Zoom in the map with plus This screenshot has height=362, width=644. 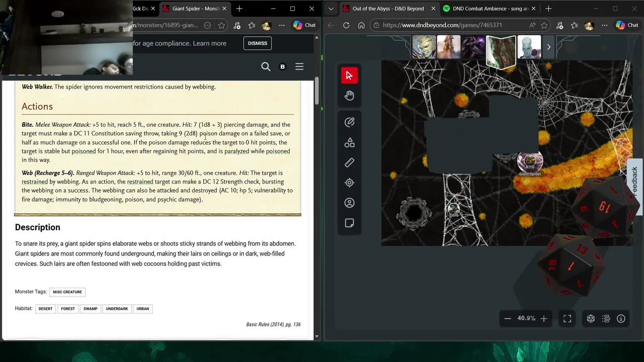(x=544, y=318)
